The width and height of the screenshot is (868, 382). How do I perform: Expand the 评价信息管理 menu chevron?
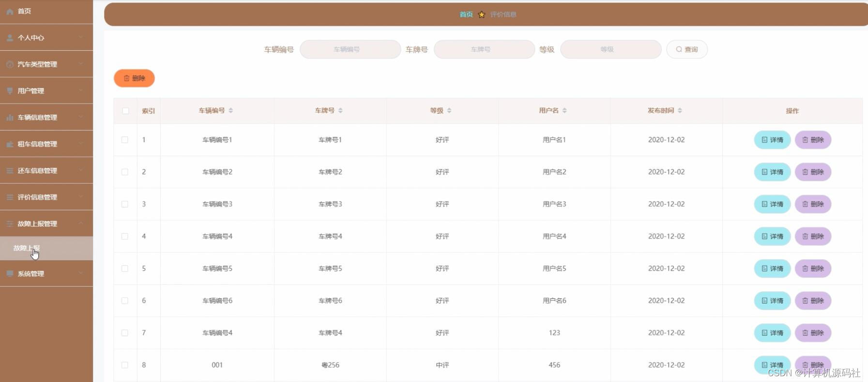(81, 197)
